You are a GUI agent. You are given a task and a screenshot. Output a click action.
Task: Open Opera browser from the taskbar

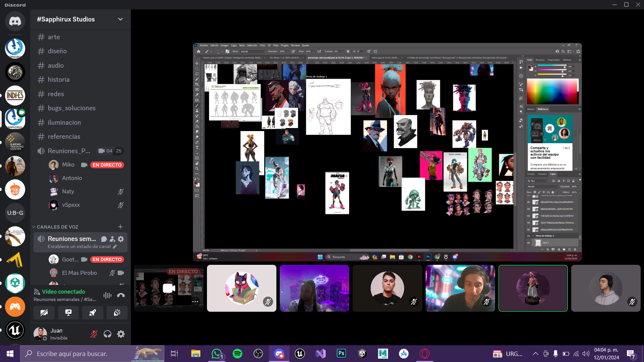pyautogui.click(x=425, y=354)
